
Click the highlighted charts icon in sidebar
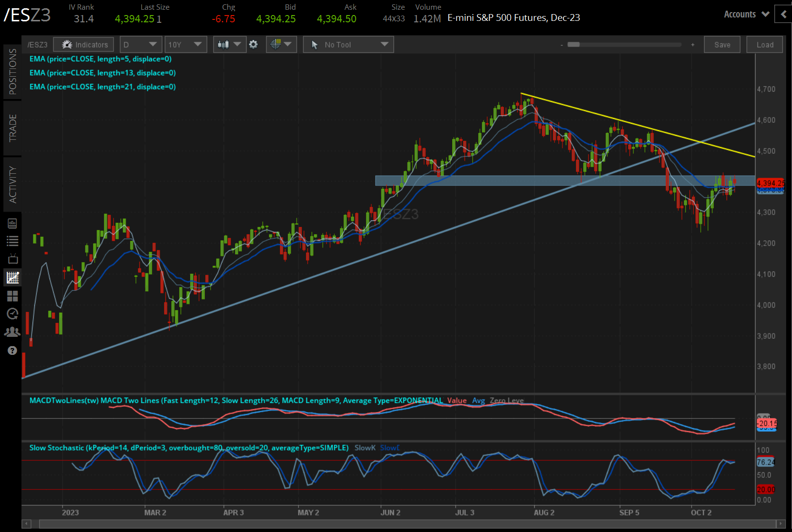13,277
